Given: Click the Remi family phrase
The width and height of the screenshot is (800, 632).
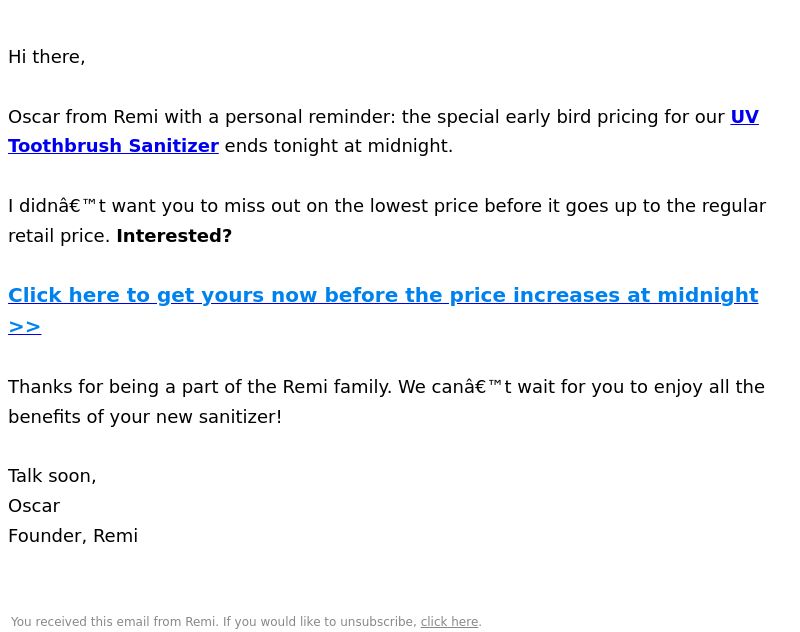Looking at the screenshot, I should pyautogui.click(x=337, y=387).
